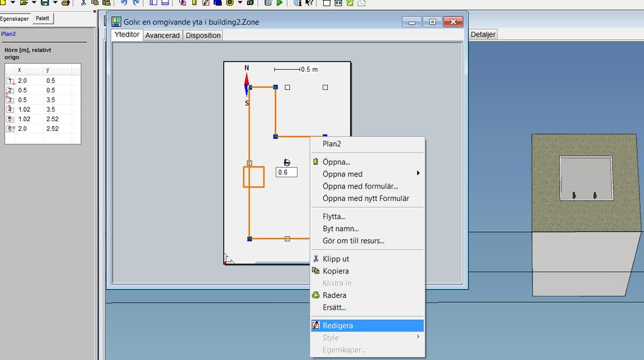Choose Öppna... from context menu

[367, 161]
